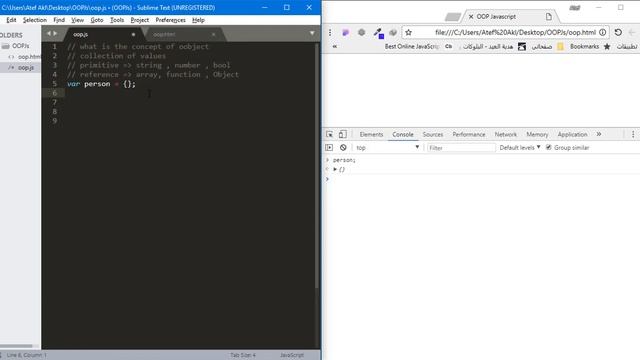Image resolution: width=640 pixels, height=360 pixels.
Task: Open the Best Online JavaScript bookmark
Action: coord(411,47)
